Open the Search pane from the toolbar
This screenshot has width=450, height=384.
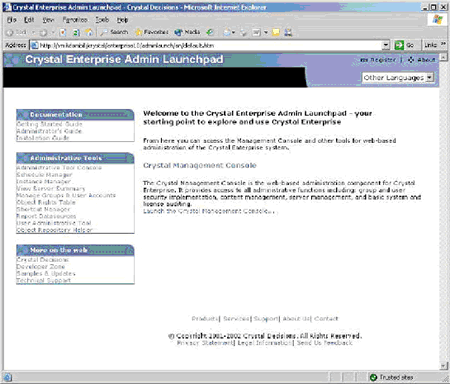(114, 32)
